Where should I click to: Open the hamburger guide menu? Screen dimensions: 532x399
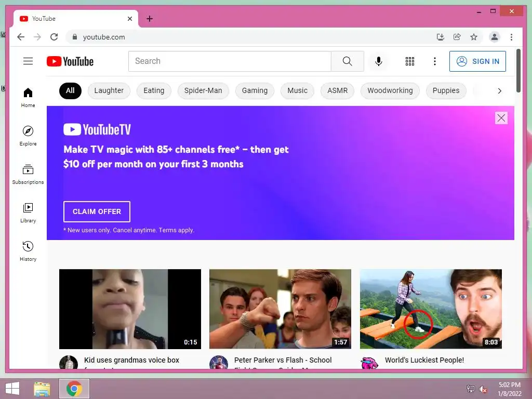tap(28, 61)
